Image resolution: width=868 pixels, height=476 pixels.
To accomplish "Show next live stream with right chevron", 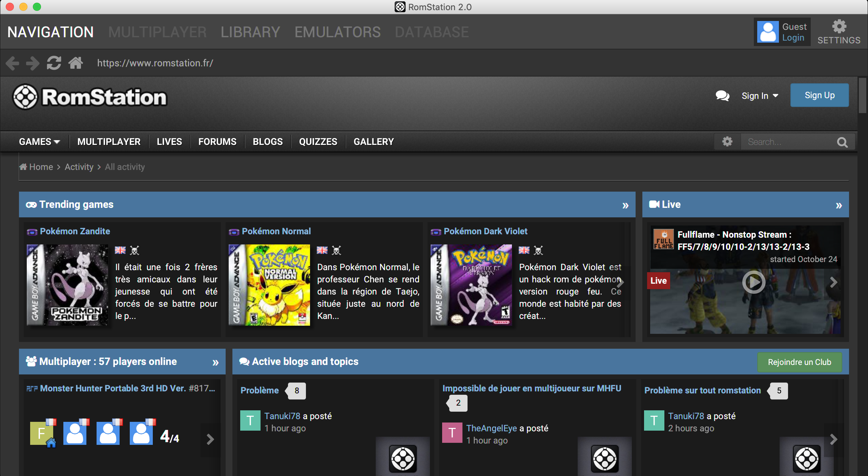I will [x=834, y=282].
